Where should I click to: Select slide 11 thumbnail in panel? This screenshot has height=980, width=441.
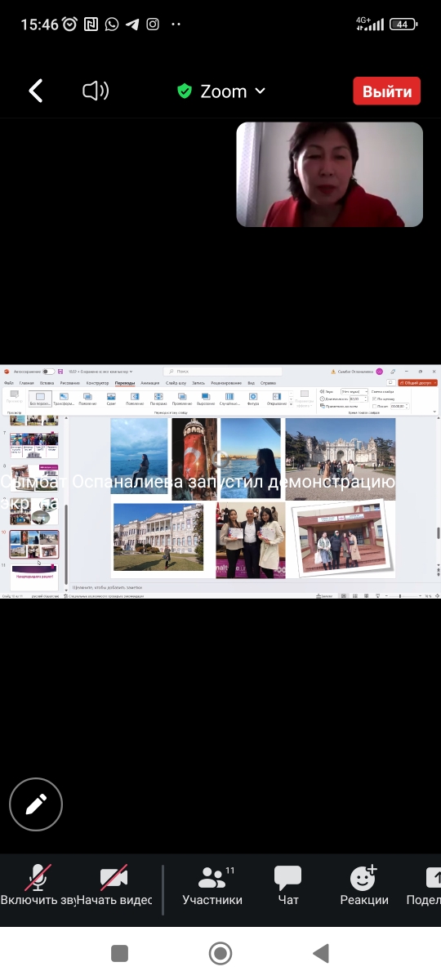[x=34, y=577]
